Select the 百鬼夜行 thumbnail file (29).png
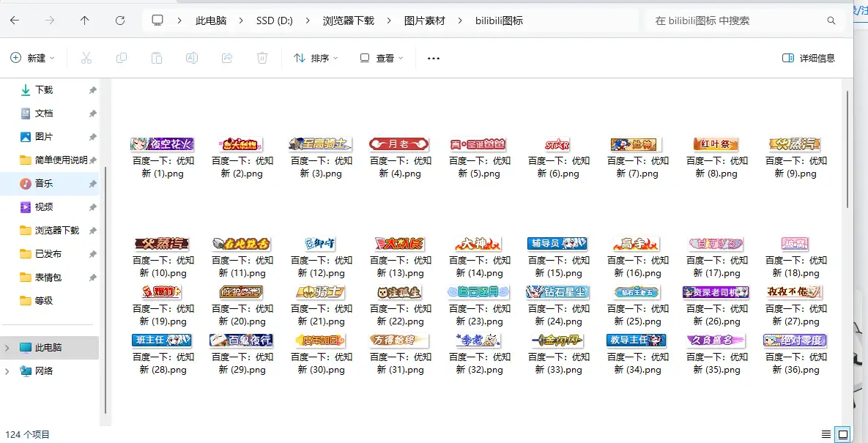The width and height of the screenshot is (868, 443). [242, 340]
